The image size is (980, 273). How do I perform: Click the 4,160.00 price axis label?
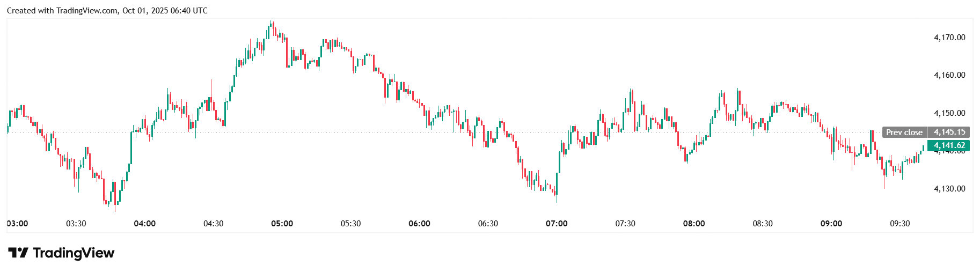point(949,75)
